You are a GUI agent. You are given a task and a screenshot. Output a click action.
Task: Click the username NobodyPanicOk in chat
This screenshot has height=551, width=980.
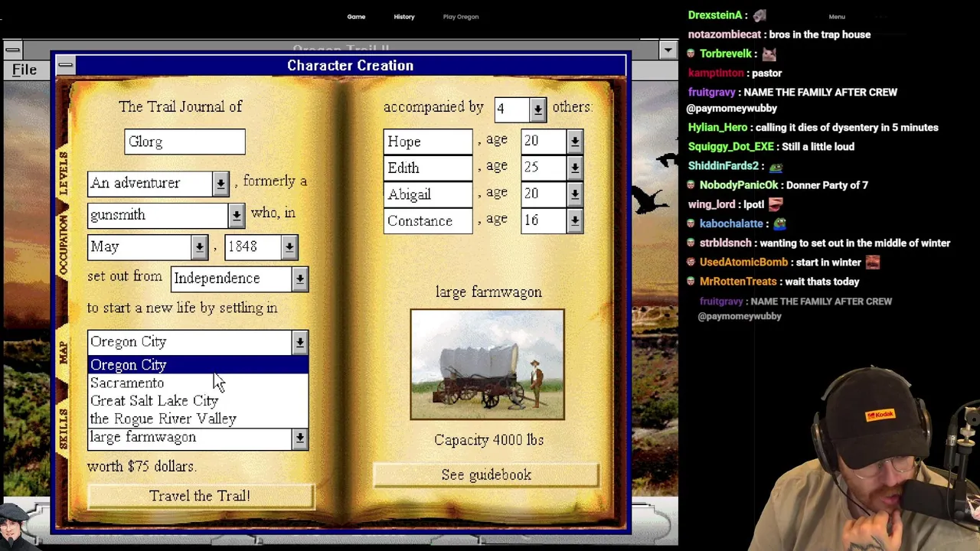tap(738, 185)
